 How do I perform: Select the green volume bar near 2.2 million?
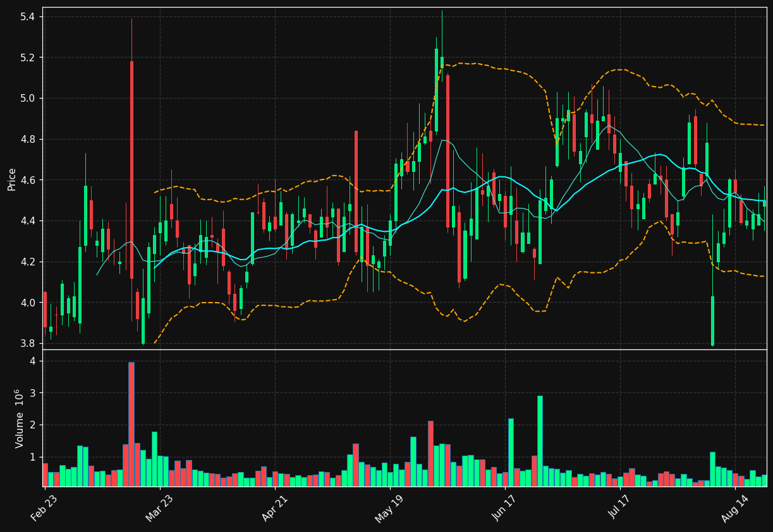tap(511, 452)
